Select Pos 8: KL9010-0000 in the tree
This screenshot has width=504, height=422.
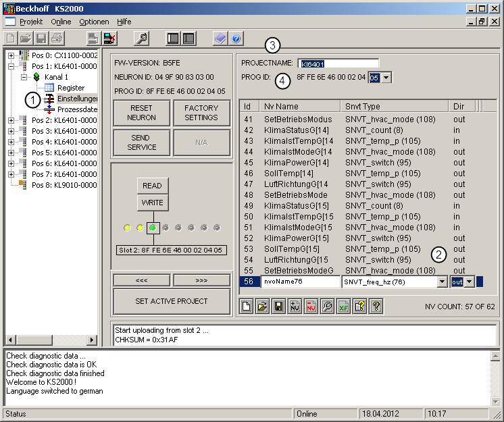tap(64, 185)
